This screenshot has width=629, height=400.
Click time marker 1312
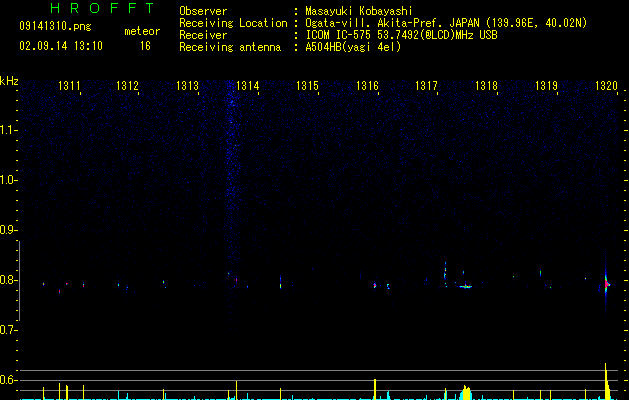coord(127,86)
